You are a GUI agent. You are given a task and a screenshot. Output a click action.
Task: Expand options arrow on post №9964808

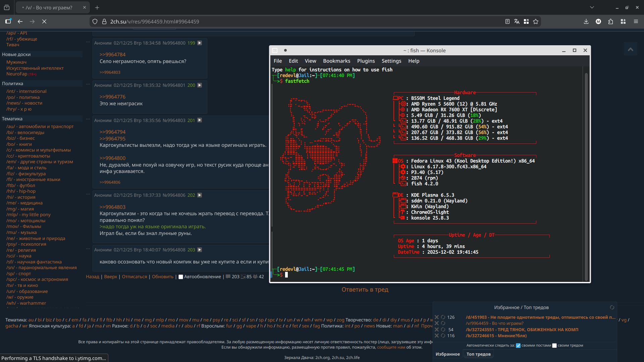point(200,250)
